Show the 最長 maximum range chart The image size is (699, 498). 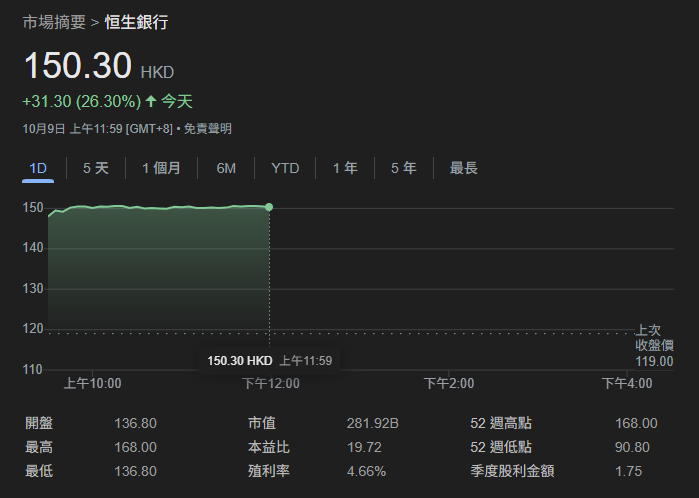(463, 168)
